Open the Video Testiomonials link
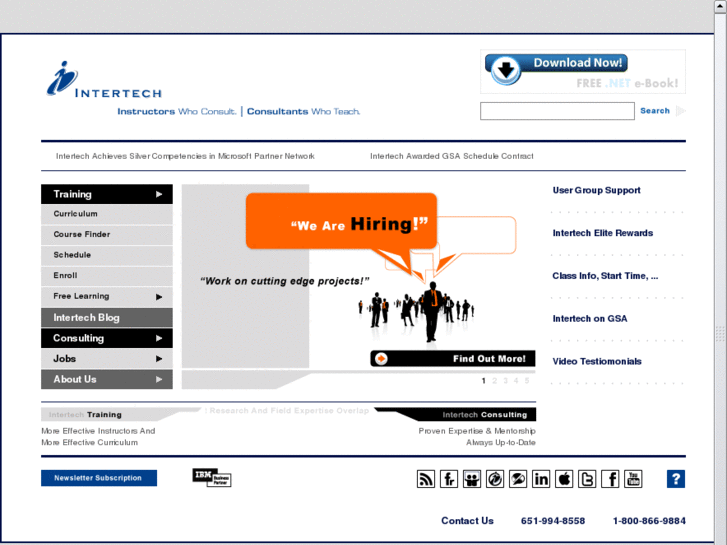Image resolution: width=727 pixels, height=545 pixels. click(x=597, y=361)
